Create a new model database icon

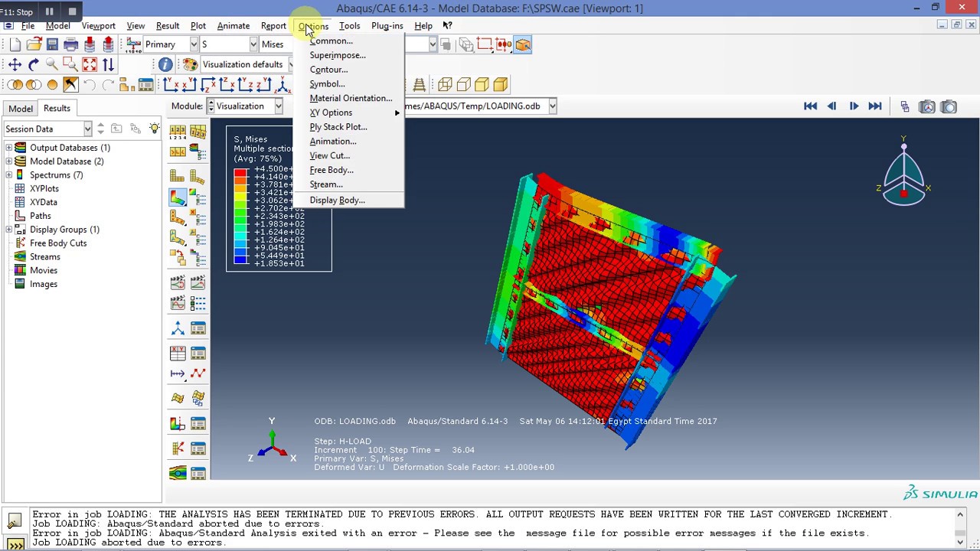(15, 44)
